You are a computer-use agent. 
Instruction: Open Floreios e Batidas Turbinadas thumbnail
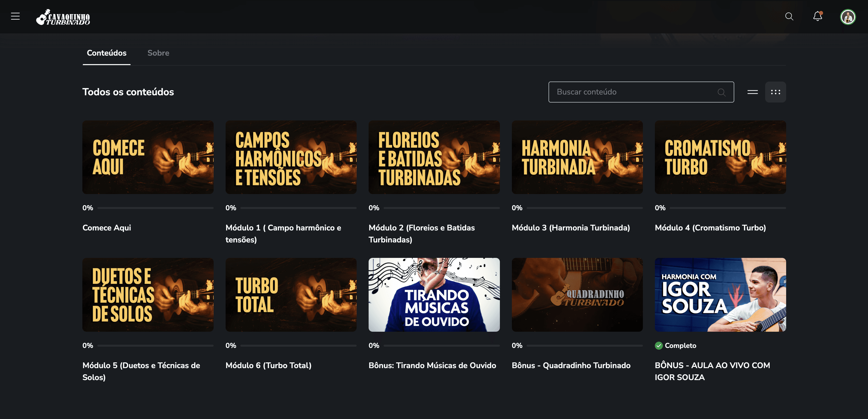click(434, 157)
